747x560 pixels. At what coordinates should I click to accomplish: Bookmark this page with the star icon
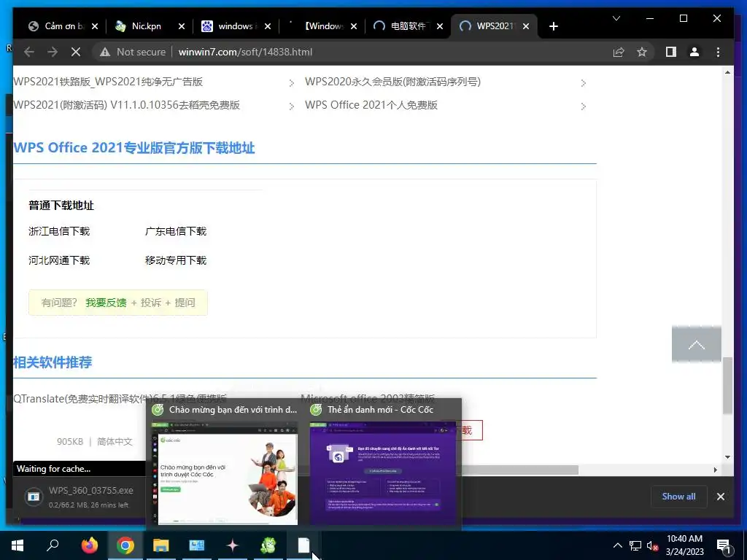642,52
